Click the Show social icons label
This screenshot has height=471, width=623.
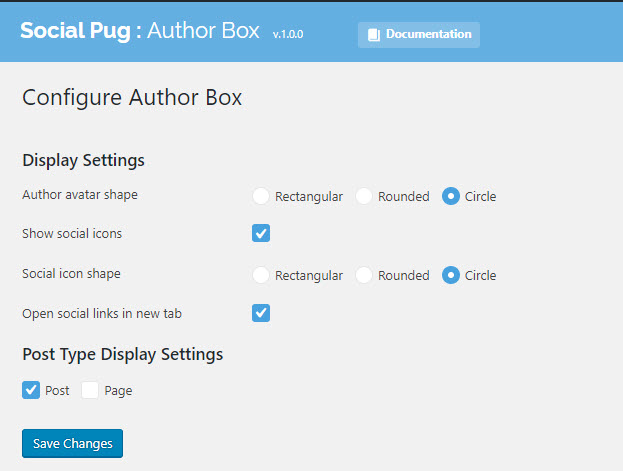click(72, 233)
